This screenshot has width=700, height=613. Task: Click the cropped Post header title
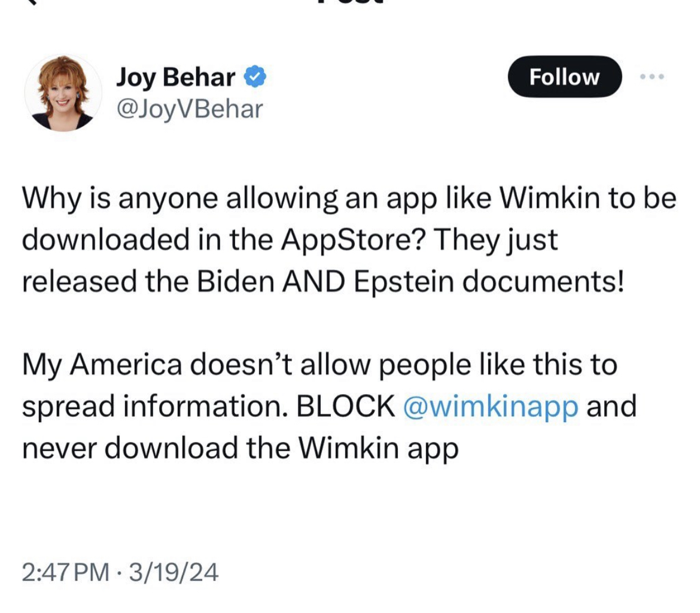[349, 2]
